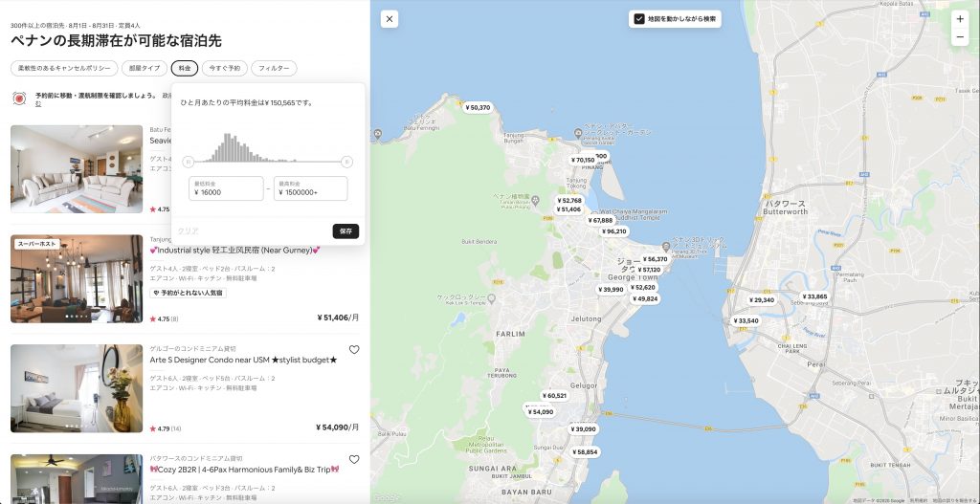Screen dimensions: 980x504
Task: Focus the 最低料金 ¥16000 field
Action: pyautogui.click(x=226, y=188)
